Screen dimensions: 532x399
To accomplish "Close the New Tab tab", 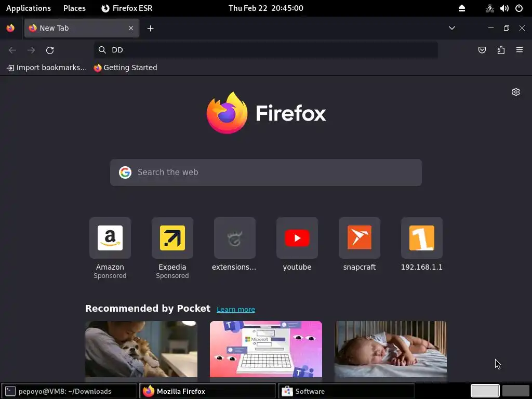I will pyautogui.click(x=131, y=28).
